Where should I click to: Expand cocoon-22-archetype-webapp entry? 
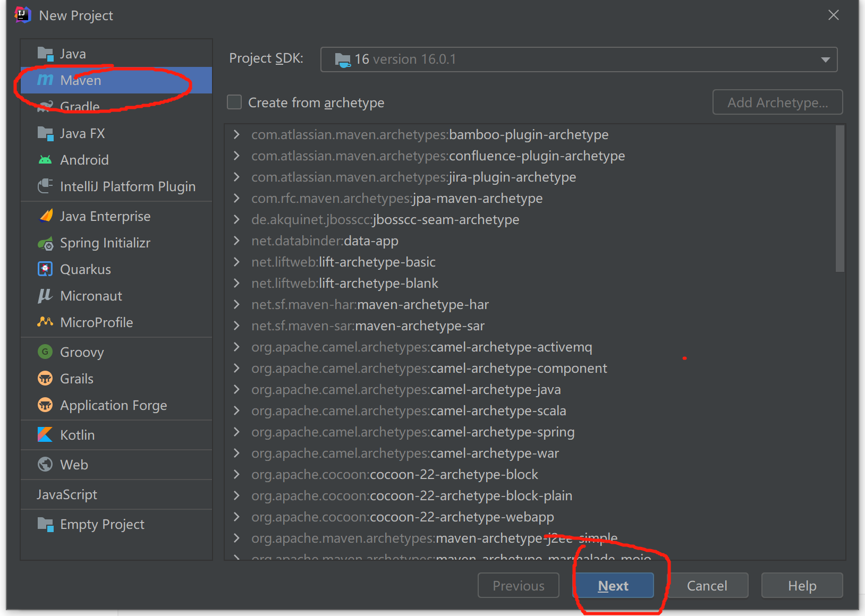pos(236,517)
